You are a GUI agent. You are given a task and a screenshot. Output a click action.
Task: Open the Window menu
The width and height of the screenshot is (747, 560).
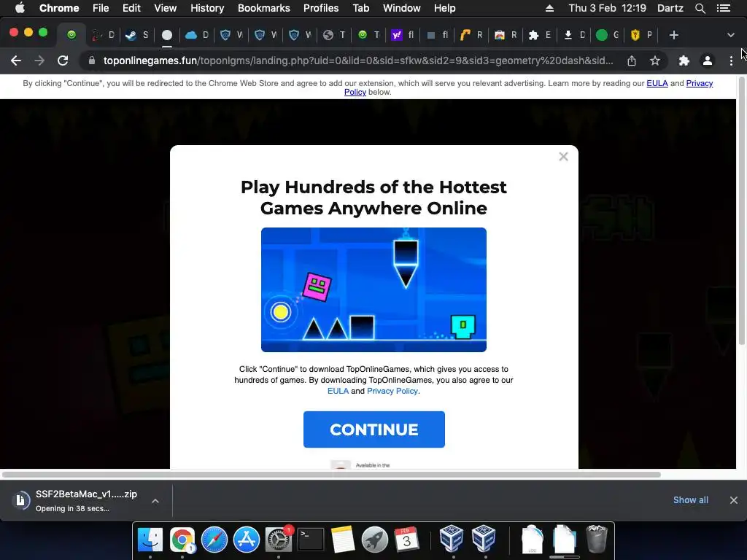(402, 8)
